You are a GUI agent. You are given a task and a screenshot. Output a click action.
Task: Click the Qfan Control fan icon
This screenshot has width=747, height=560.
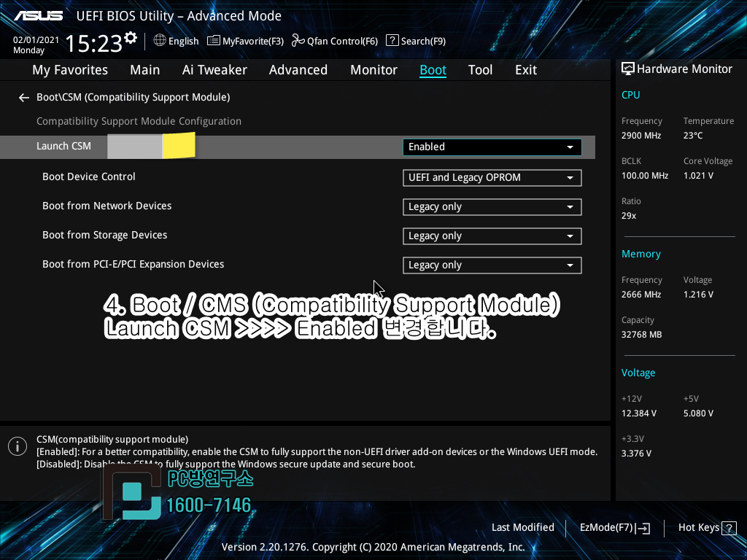tap(298, 41)
